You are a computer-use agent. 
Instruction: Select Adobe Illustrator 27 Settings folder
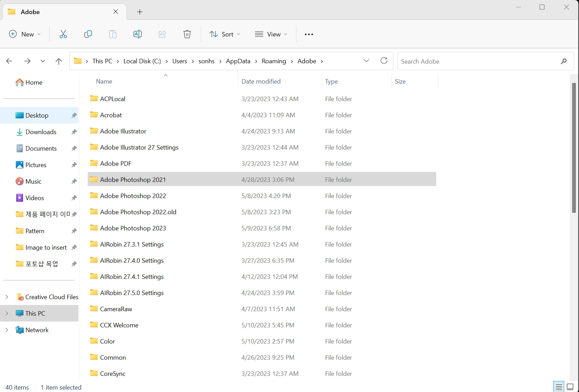point(262,147)
